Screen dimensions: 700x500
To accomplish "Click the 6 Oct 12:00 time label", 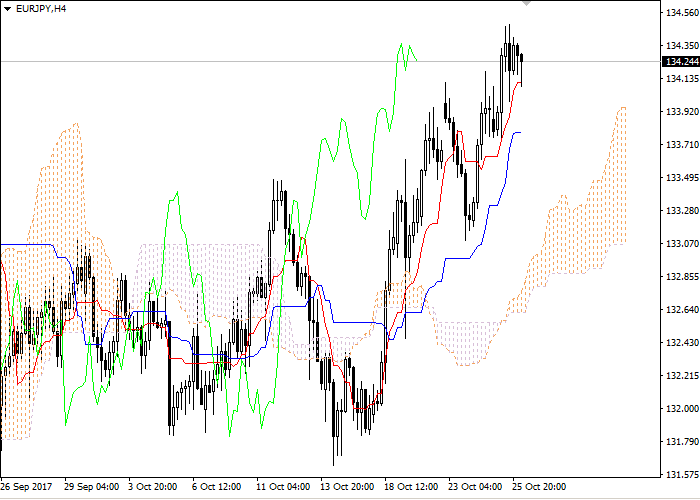I will pyautogui.click(x=217, y=487).
